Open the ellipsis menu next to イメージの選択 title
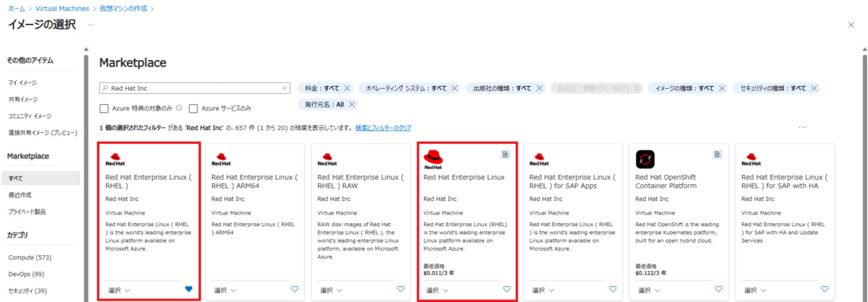Screen dimensions: 868x302 tap(91, 25)
